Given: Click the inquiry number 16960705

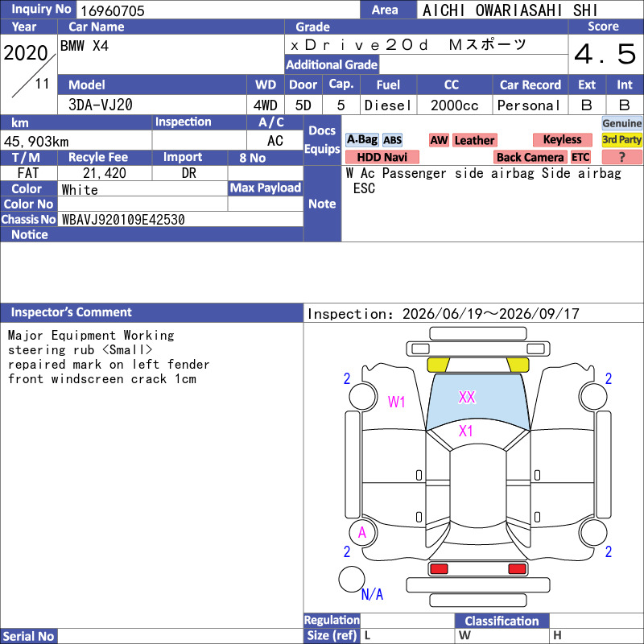Looking at the screenshot, I should tap(113, 10).
